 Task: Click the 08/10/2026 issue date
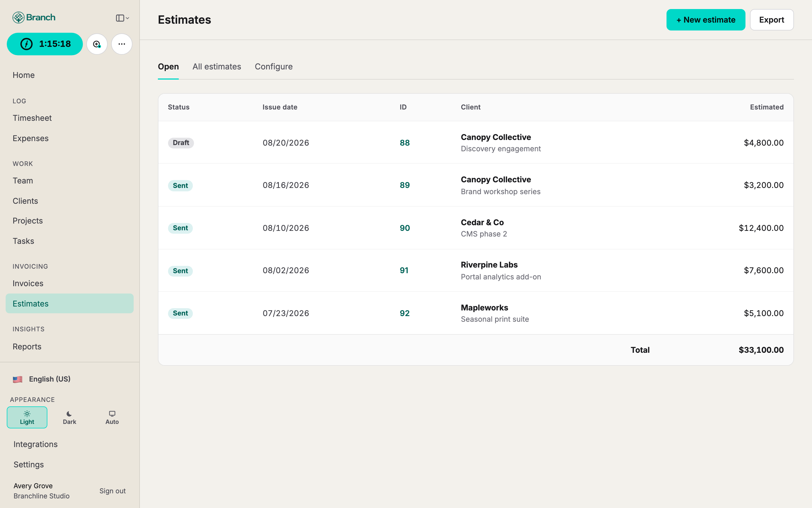coord(286,228)
